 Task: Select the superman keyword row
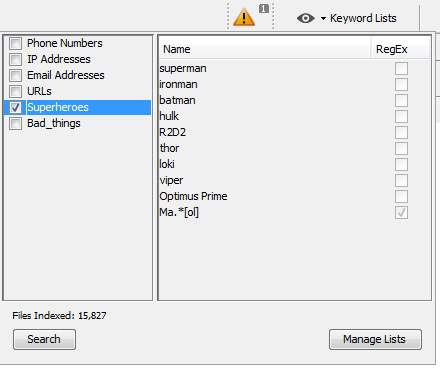click(x=295, y=68)
